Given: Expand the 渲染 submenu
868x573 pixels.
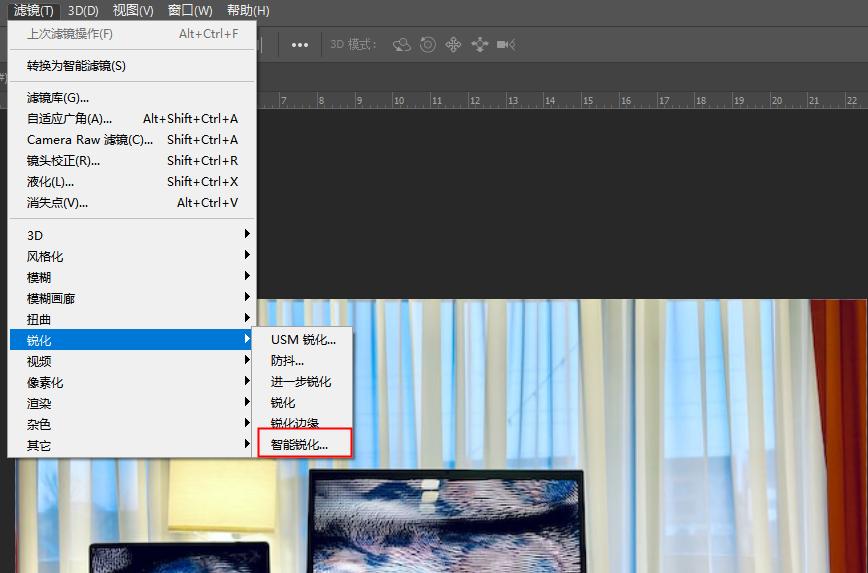Looking at the screenshot, I should tap(132, 404).
